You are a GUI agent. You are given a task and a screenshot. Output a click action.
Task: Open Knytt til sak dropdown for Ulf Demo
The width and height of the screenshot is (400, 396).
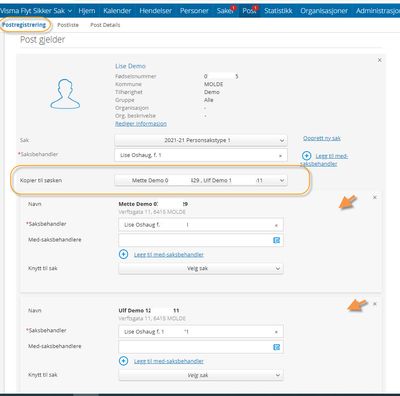[x=201, y=375]
